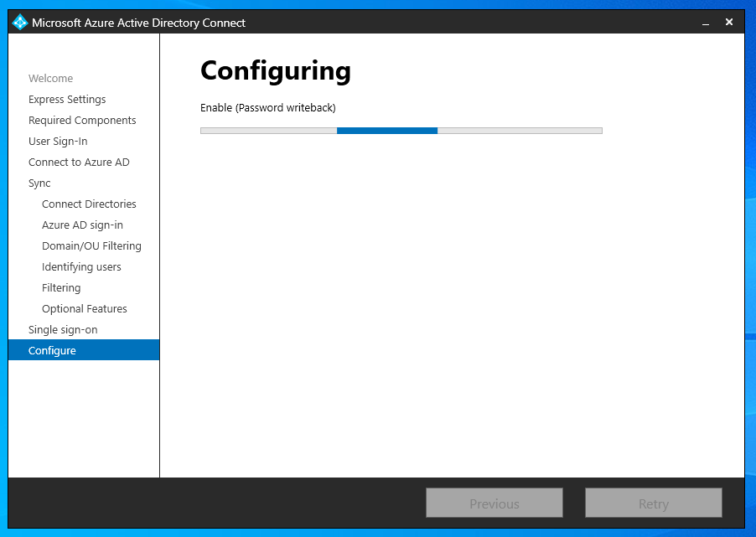Click the Azure AD Connect logo icon
The image size is (756, 537).
[x=20, y=22]
